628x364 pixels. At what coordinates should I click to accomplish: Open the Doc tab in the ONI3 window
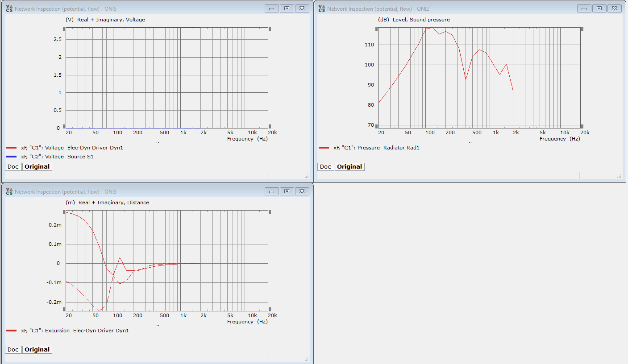click(x=13, y=349)
